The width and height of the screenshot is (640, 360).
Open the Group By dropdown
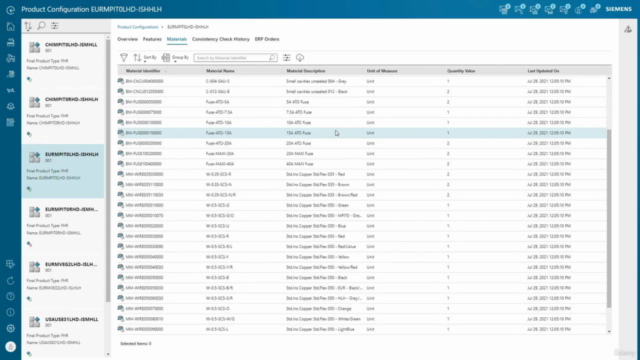175,58
